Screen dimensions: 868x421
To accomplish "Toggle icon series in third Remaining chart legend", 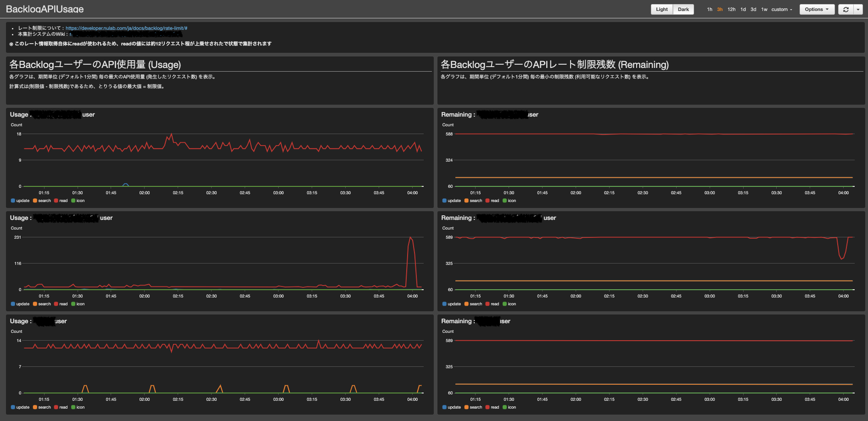I will coord(509,407).
